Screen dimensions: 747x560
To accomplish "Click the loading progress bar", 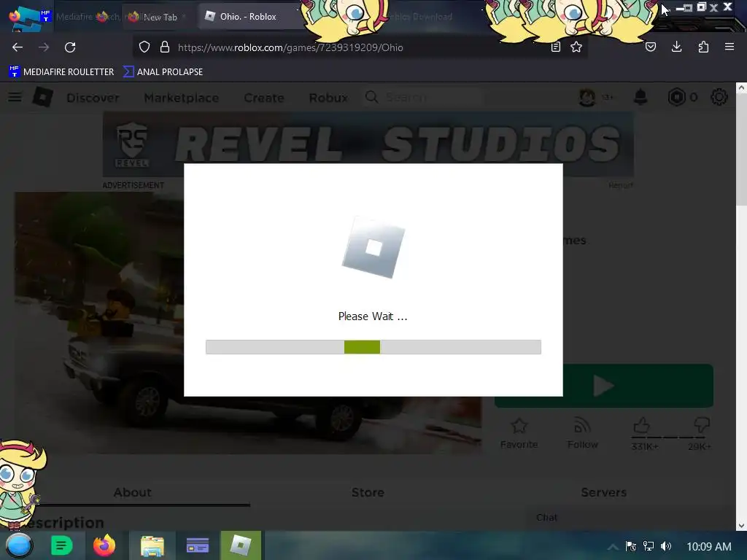I will (x=373, y=347).
